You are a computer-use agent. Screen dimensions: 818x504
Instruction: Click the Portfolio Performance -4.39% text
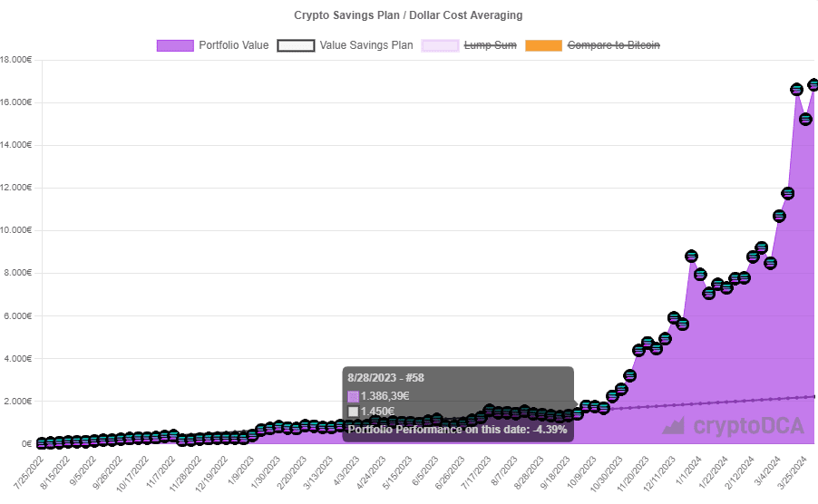pos(457,430)
